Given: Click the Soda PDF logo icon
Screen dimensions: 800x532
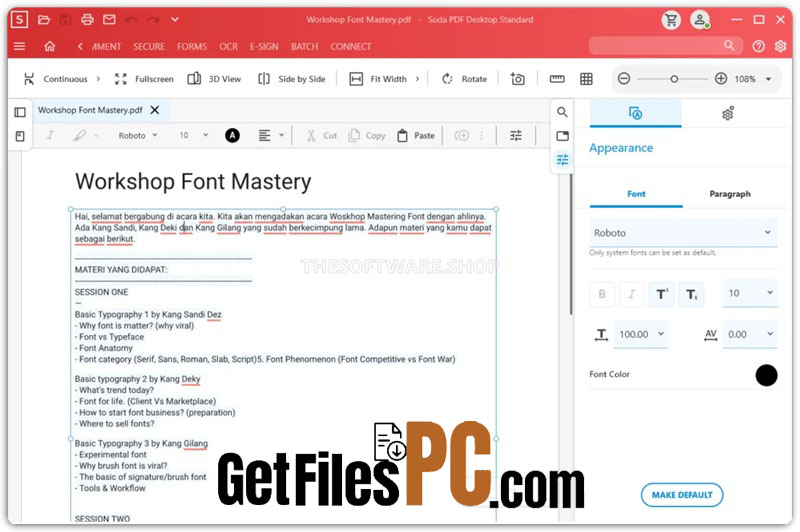Looking at the screenshot, I should (19, 19).
